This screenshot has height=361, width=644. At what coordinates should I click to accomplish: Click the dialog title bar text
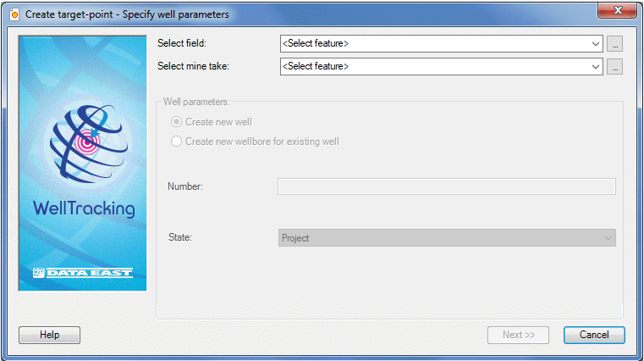tap(127, 14)
